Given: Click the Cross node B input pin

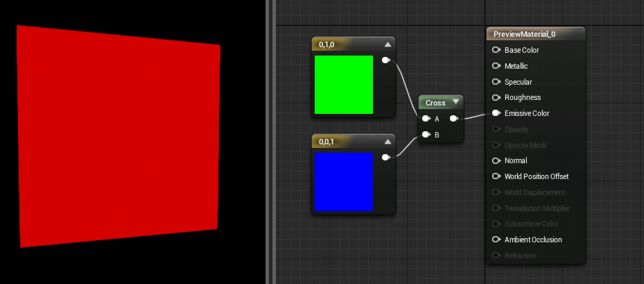Looking at the screenshot, I should pyautogui.click(x=426, y=135).
